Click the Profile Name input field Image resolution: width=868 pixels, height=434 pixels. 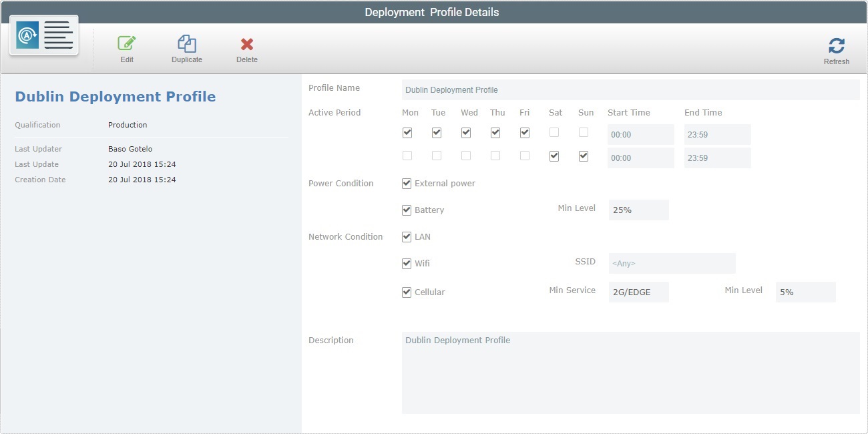(x=601, y=89)
